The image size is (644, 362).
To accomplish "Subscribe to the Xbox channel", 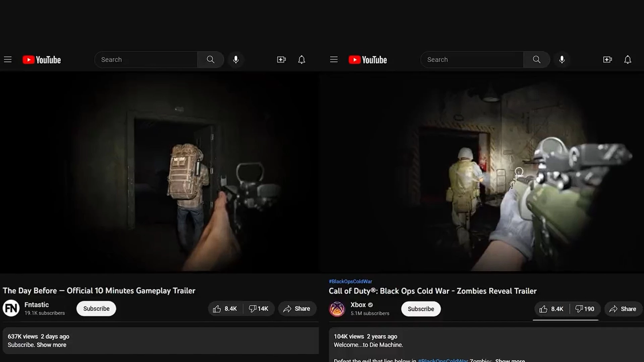I will click(x=421, y=309).
